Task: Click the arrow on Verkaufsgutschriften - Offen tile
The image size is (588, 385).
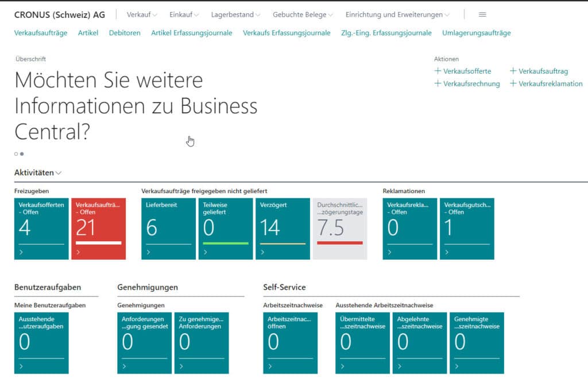Action: [446, 252]
